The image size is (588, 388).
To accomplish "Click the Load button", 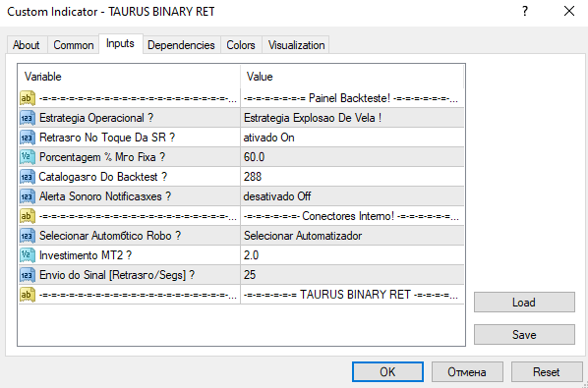I will (x=524, y=303).
